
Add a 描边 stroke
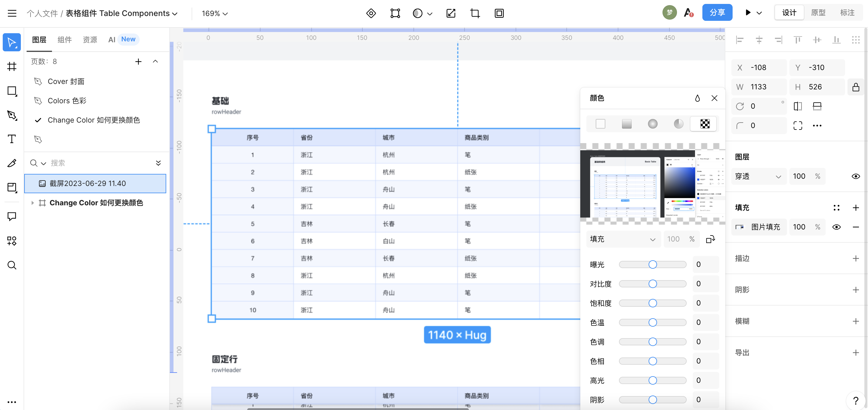click(856, 258)
